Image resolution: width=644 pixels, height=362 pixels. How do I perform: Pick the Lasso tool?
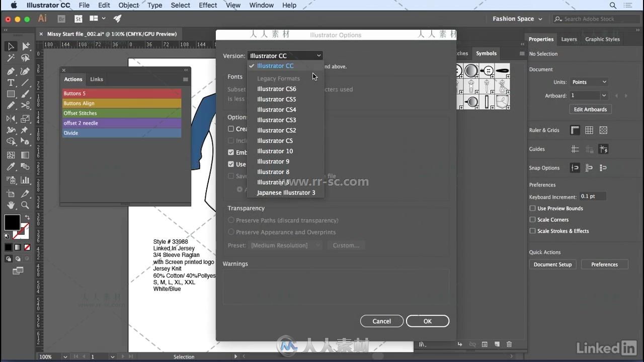point(25,58)
